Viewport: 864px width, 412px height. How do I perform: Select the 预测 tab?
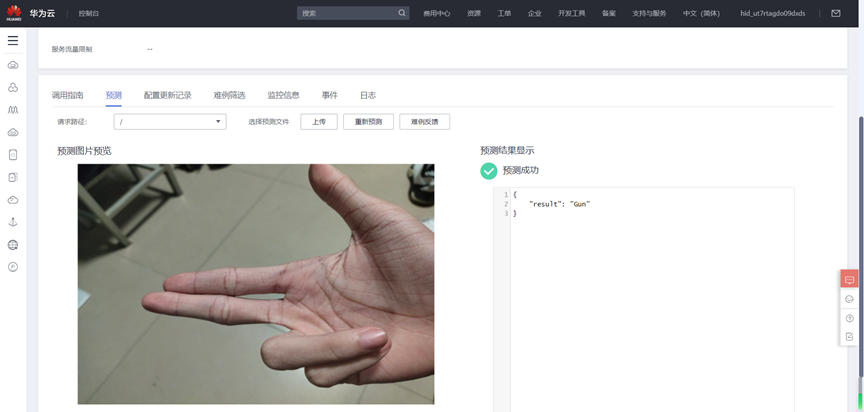114,95
